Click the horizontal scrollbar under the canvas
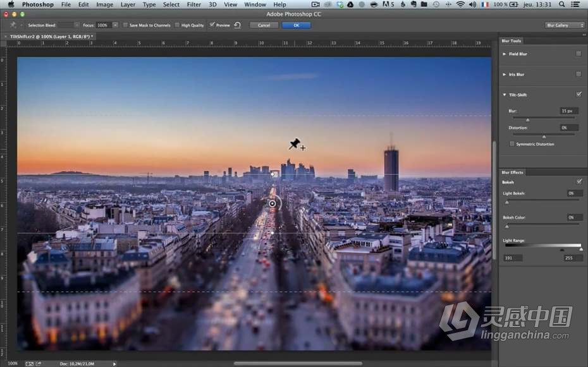The width and height of the screenshot is (588, 367). [298, 363]
